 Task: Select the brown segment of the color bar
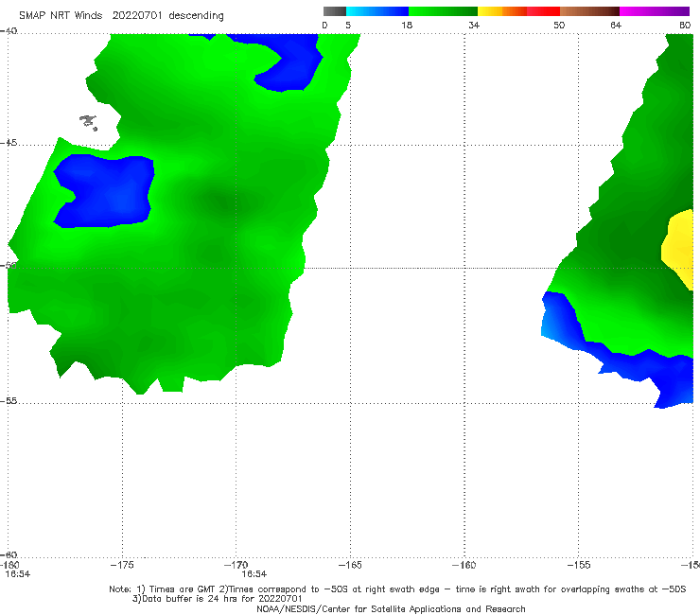coord(589,11)
